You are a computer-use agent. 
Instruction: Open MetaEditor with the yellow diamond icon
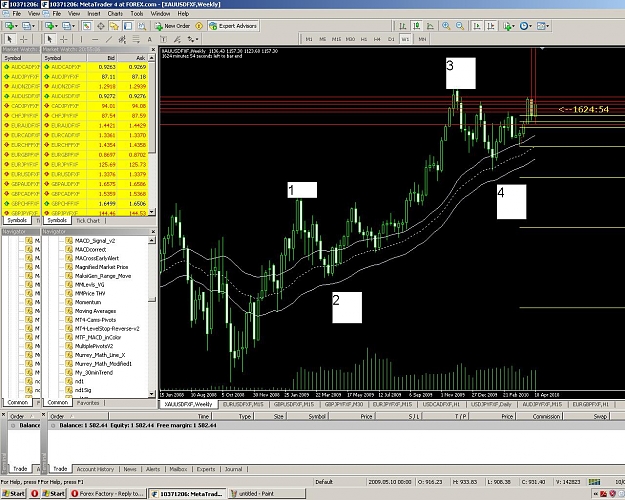[x=199, y=26]
